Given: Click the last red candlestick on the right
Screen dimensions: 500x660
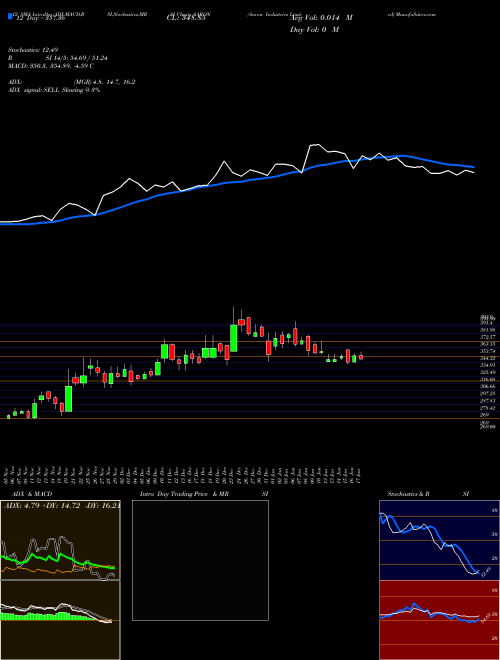Looking at the screenshot, I should coord(361,357).
